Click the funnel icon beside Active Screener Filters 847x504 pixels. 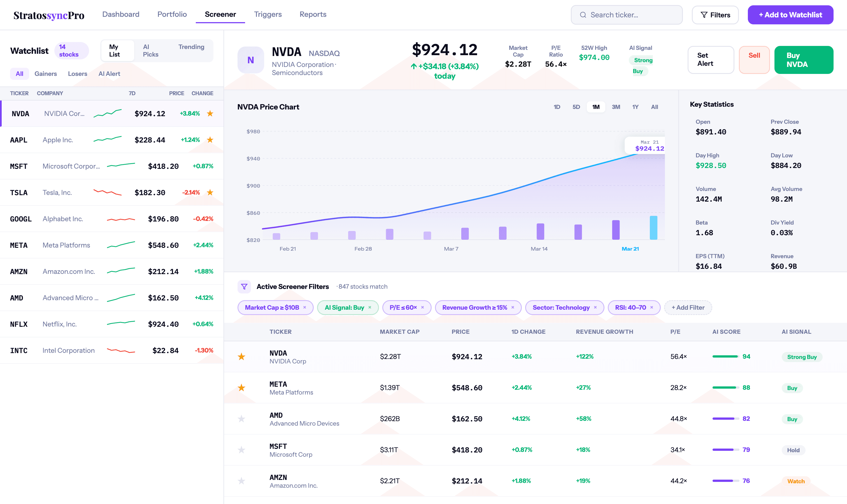(x=244, y=286)
